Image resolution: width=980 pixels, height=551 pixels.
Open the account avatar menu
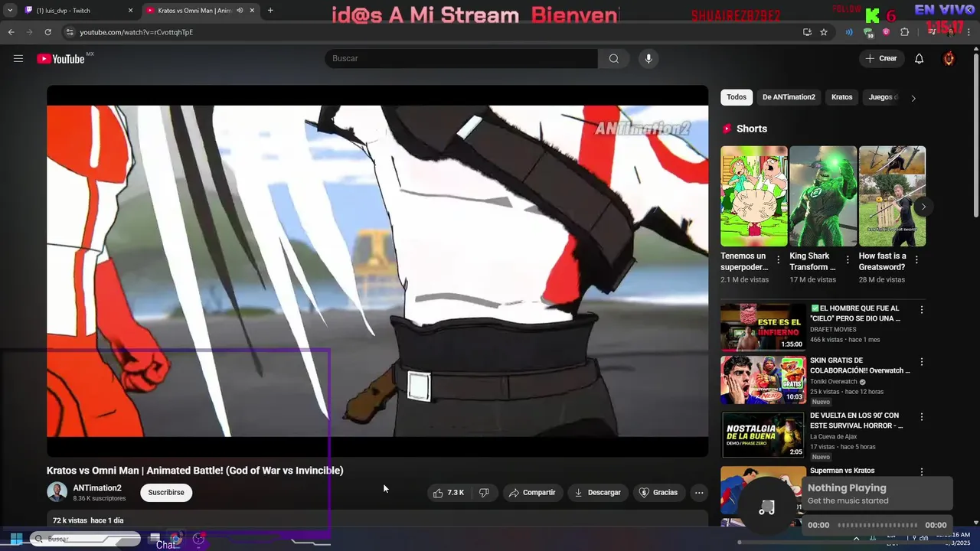tap(949, 59)
